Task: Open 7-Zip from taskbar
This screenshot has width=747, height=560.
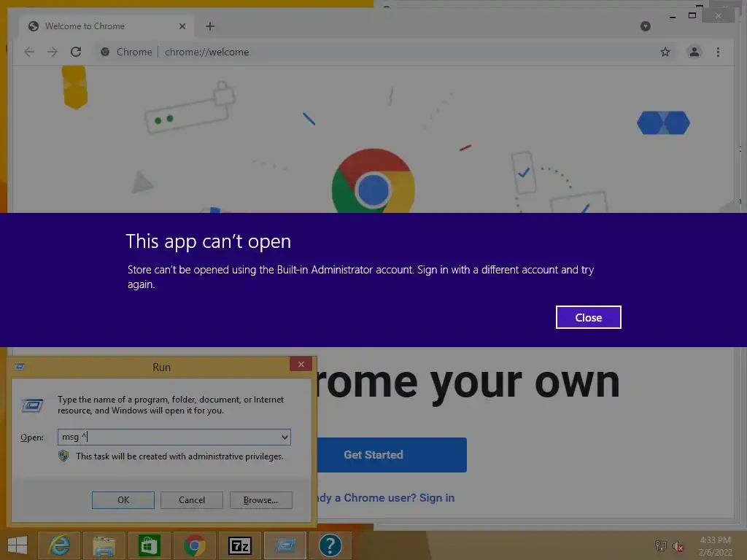Action: click(239, 545)
